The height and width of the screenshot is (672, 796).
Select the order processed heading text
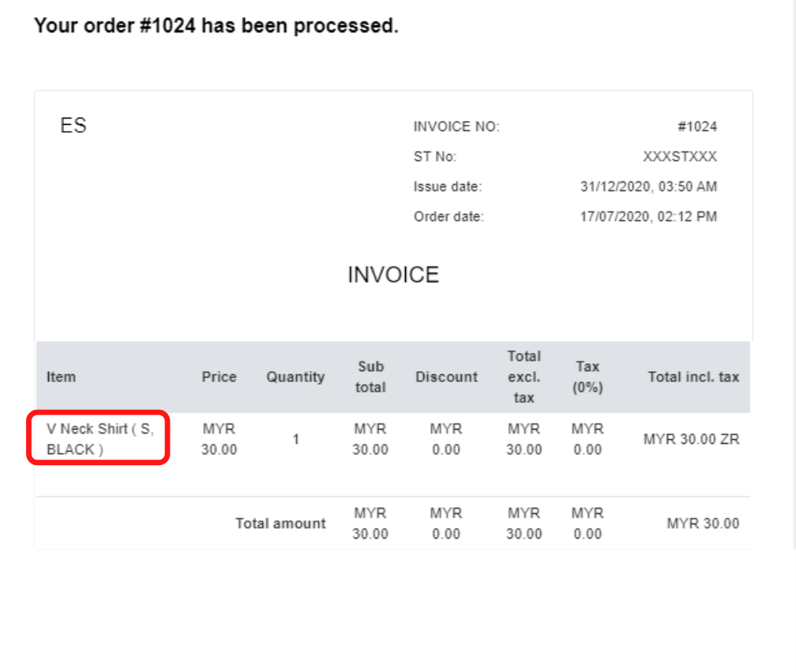point(216,25)
